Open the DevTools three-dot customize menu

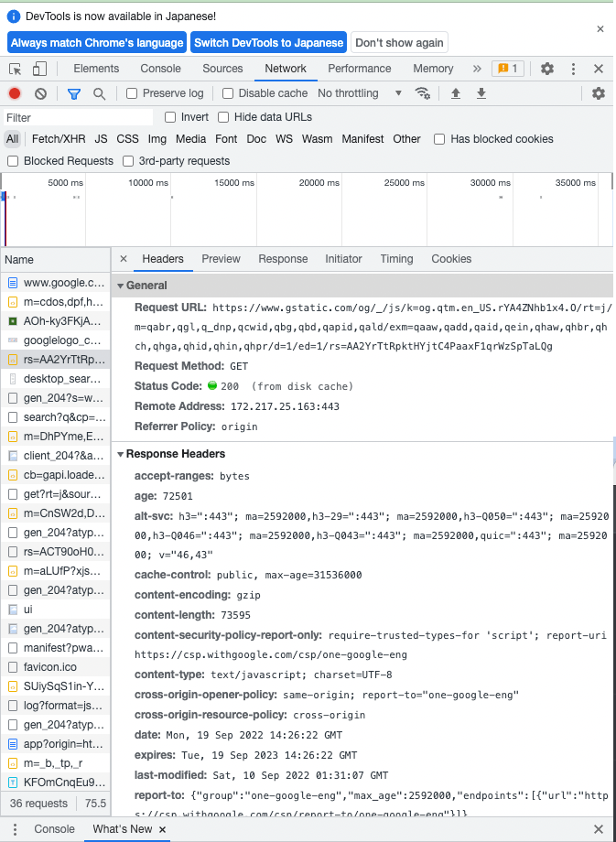coord(574,69)
